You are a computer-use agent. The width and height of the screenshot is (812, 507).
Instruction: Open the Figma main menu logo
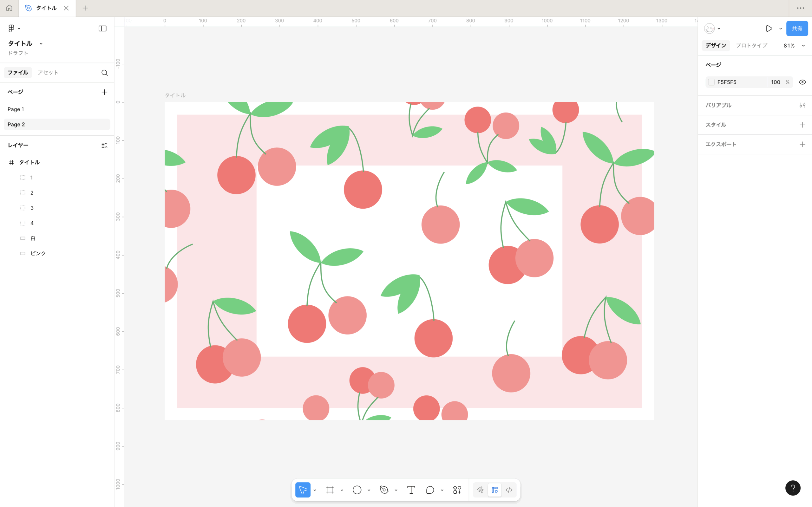click(11, 29)
